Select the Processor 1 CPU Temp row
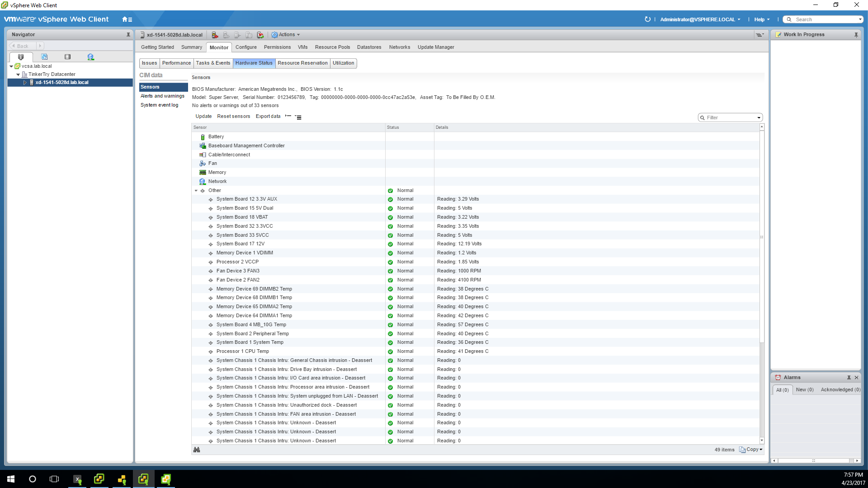Image resolution: width=868 pixels, height=488 pixels. [x=475, y=352]
